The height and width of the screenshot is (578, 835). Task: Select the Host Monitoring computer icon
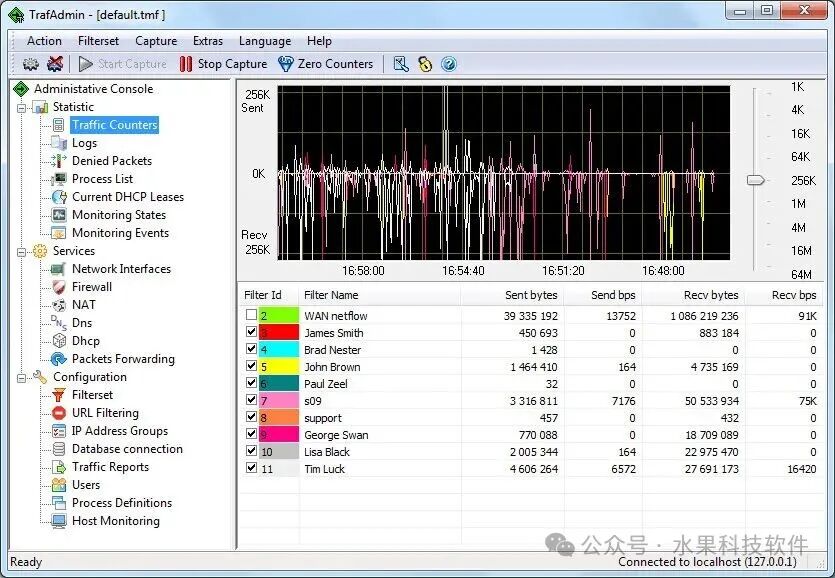tap(59, 521)
